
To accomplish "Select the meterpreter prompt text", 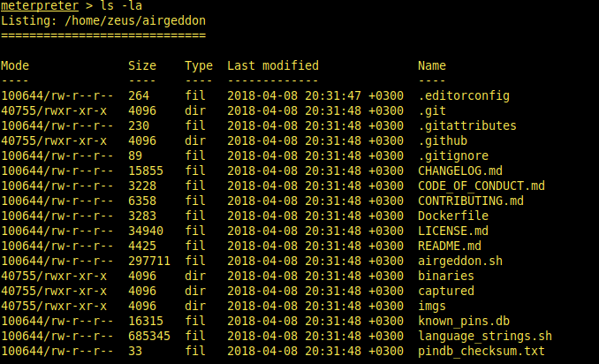I will (x=40, y=5).
